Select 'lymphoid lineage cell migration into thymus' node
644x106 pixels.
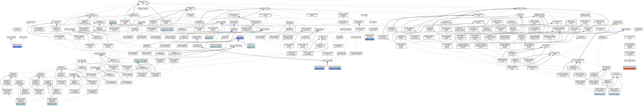coord(370,36)
